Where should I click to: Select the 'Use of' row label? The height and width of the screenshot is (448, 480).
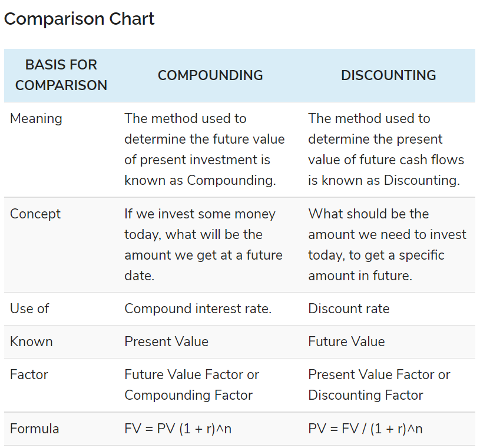click(29, 308)
